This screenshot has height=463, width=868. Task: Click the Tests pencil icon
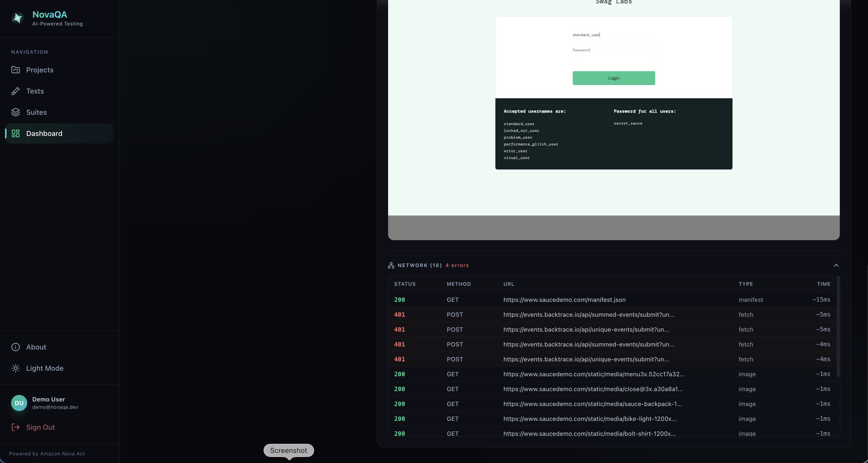pyautogui.click(x=16, y=91)
